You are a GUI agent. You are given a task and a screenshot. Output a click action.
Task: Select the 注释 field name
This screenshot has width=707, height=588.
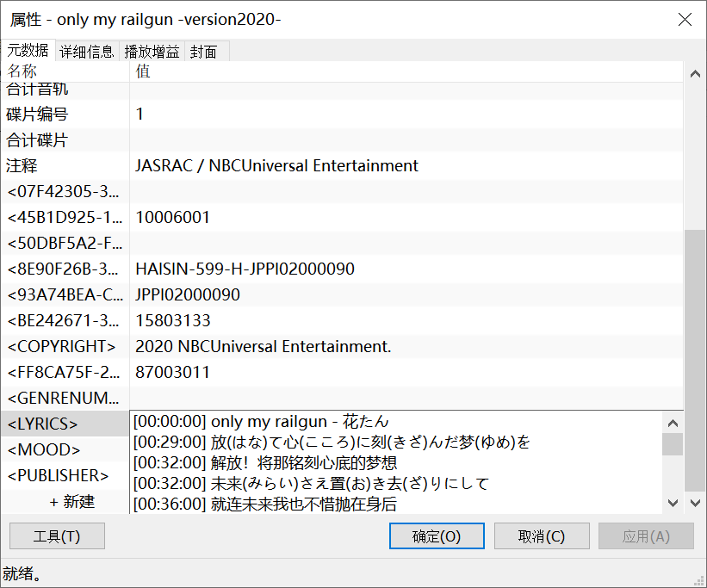coord(22,165)
